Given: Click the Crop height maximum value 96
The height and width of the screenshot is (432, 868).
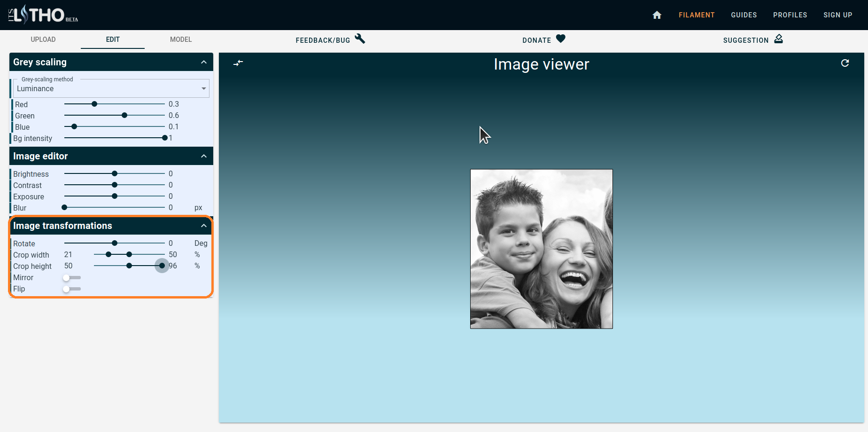Looking at the screenshot, I should [x=173, y=266].
